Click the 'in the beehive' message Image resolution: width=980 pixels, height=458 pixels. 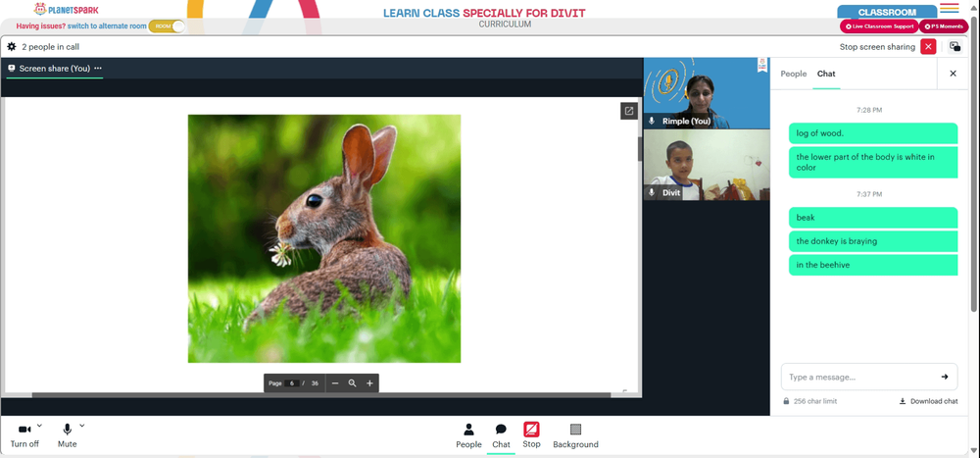click(x=873, y=266)
